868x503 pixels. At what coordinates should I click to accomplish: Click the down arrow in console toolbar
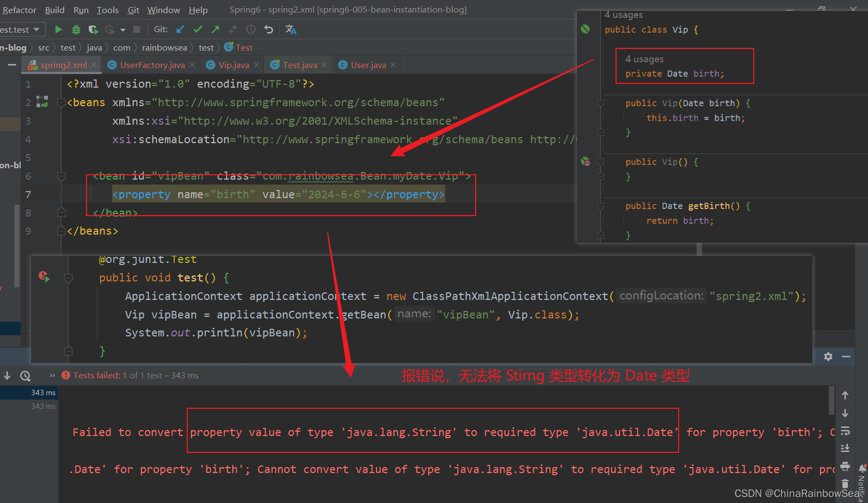(x=845, y=413)
